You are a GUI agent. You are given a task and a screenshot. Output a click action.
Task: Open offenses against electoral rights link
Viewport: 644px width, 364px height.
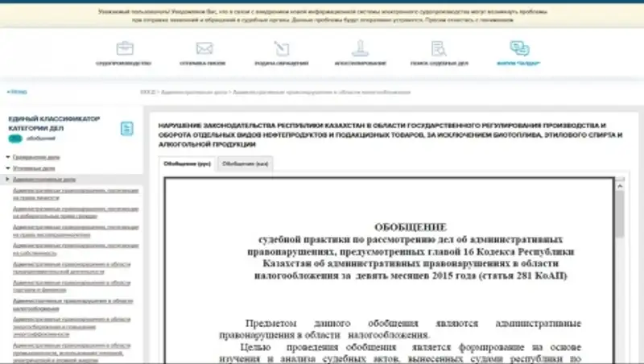76,213
